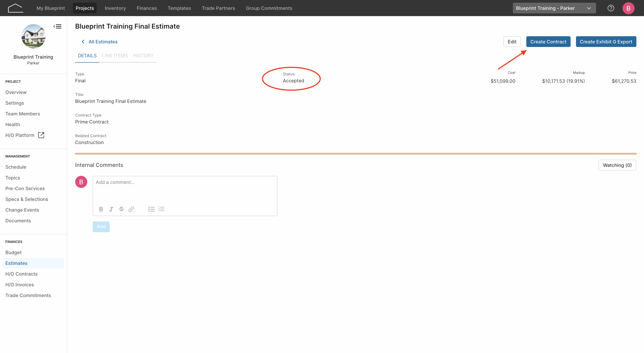The width and height of the screenshot is (644, 353).
Task: Open Group Commitments in top navigation
Action: (269, 8)
